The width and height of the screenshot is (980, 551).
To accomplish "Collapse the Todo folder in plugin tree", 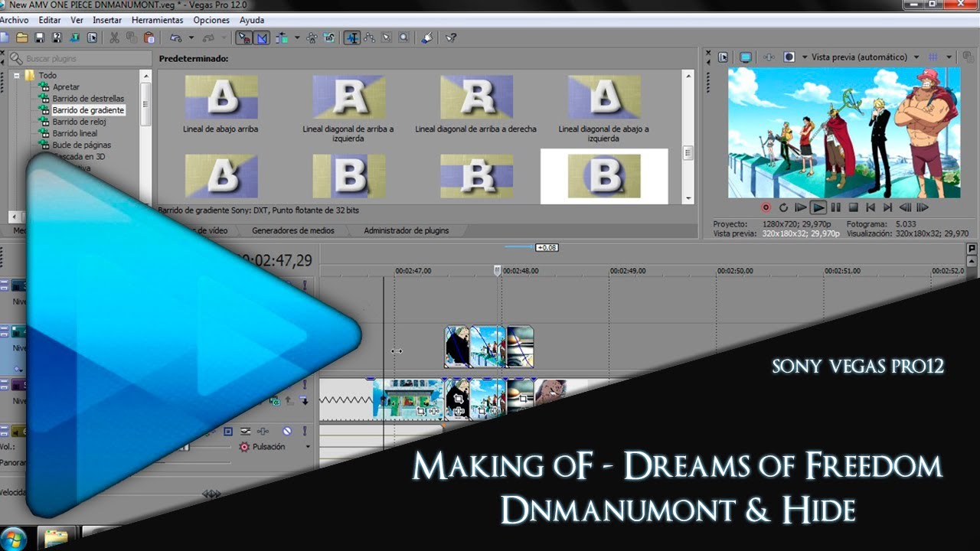I will pyautogui.click(x=15, y=75).
